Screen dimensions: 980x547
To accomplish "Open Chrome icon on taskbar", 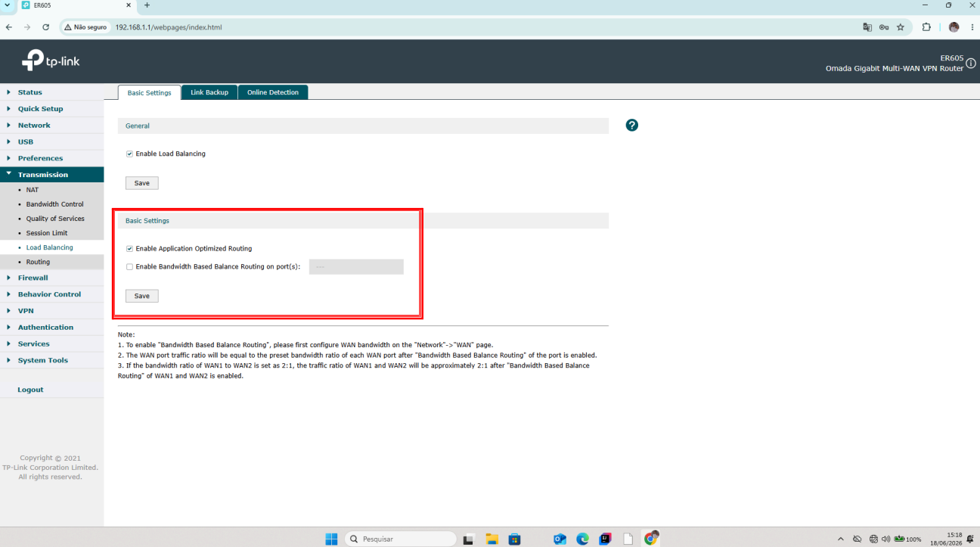I will tap(651, 538).
